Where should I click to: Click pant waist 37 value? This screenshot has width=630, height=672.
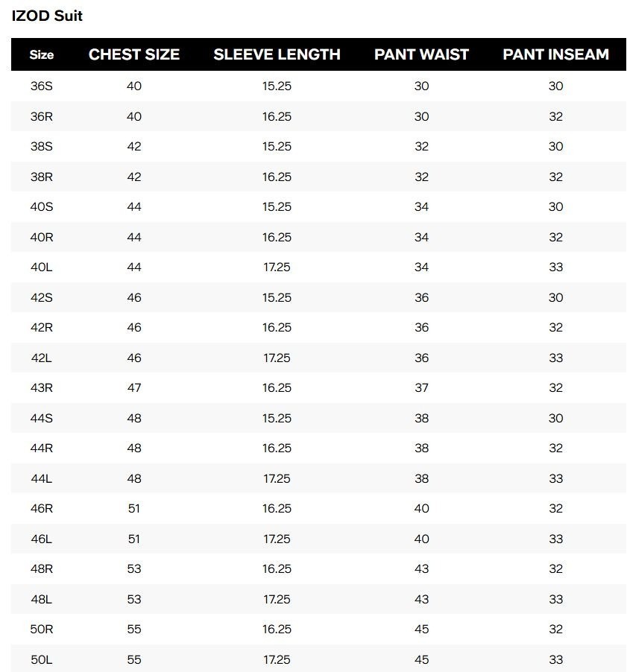pos(421,388)
